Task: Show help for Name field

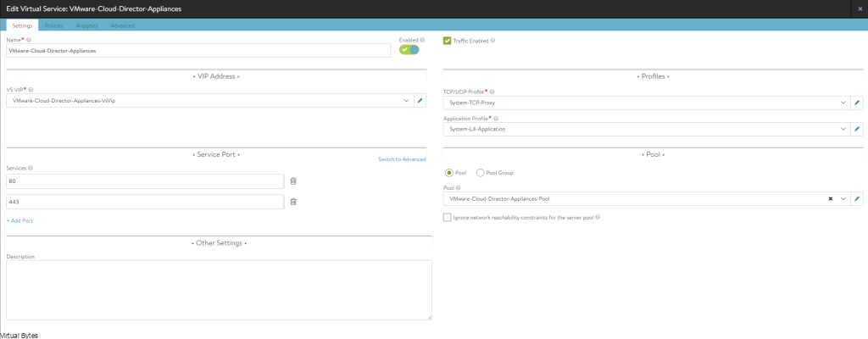Action: (28, 40)
